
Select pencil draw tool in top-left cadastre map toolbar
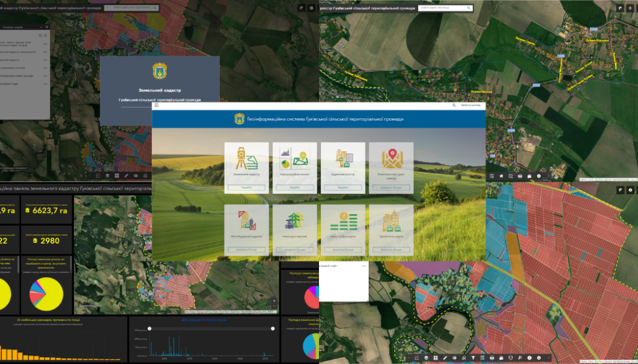[126, 176]
